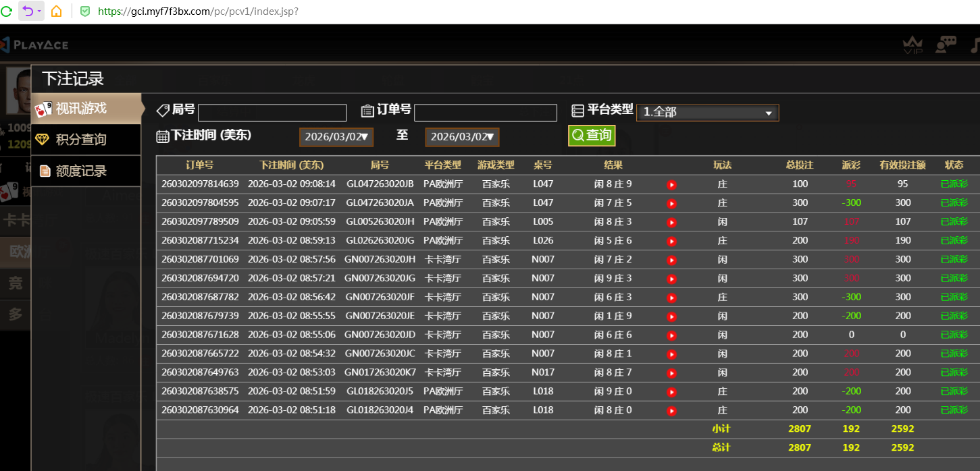This screenshot has height=471, width=980.
Task: Open the end date dropdown after 至
Action: tap(462, 136)
